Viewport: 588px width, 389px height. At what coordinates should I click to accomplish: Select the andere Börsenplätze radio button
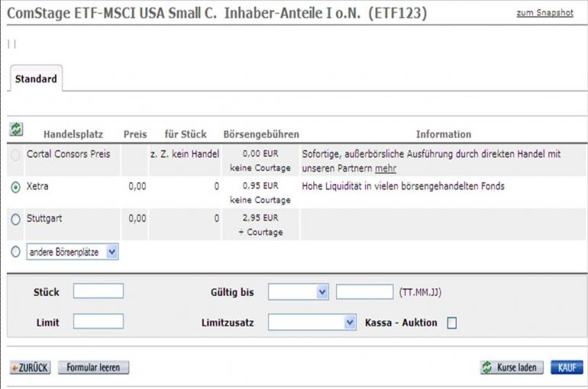15,252
